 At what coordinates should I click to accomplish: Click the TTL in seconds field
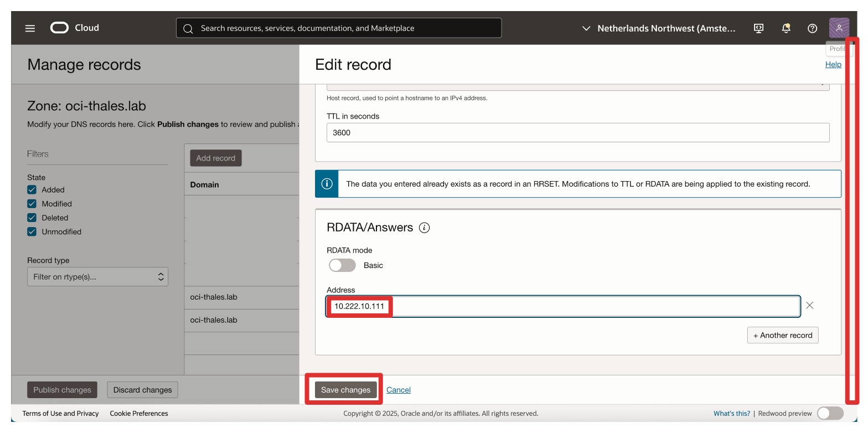point(577,133)
